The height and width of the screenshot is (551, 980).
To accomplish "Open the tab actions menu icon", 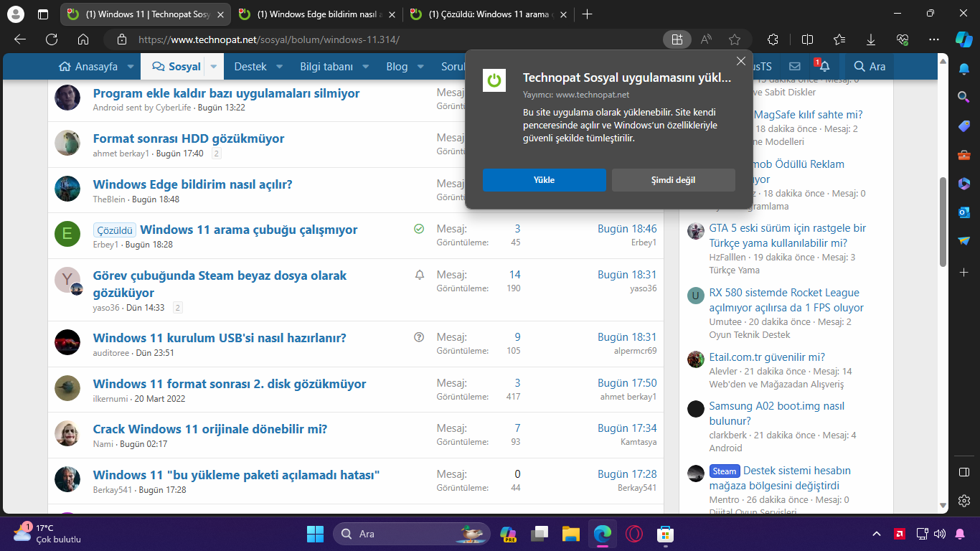I will click(x=43, y=14).
